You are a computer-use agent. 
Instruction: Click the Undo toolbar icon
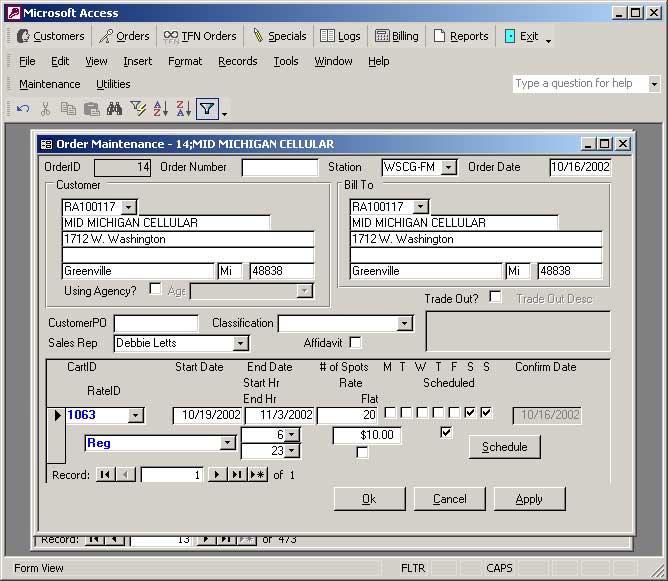[23, 109]
